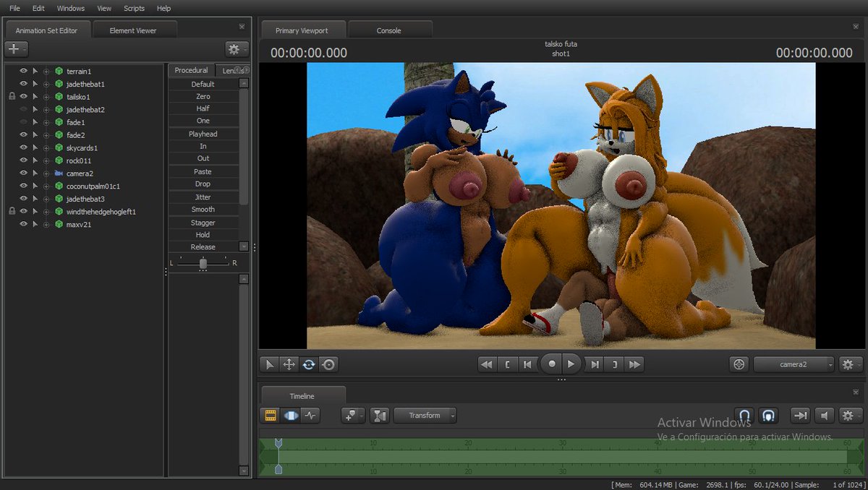868x490 pixels.
Task: Show fade1 with its dimmed eye icon
Action: coord(23,122)
